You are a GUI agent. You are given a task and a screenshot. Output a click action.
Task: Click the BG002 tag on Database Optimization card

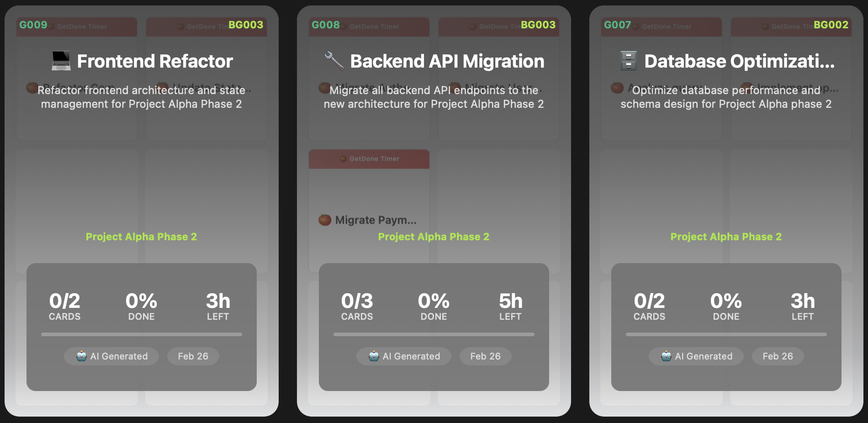click(831, 25)
